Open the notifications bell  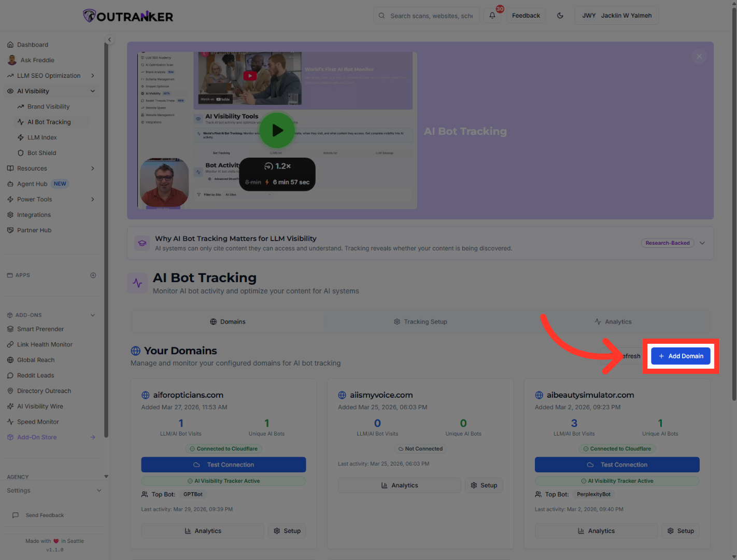tap(492, 16)
